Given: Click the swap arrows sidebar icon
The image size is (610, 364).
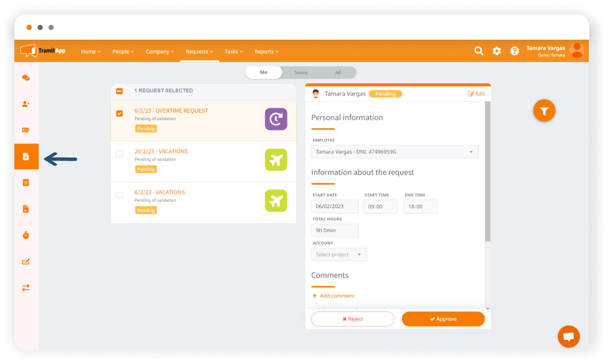Looking at the screenshot, I should click(26, 288).
